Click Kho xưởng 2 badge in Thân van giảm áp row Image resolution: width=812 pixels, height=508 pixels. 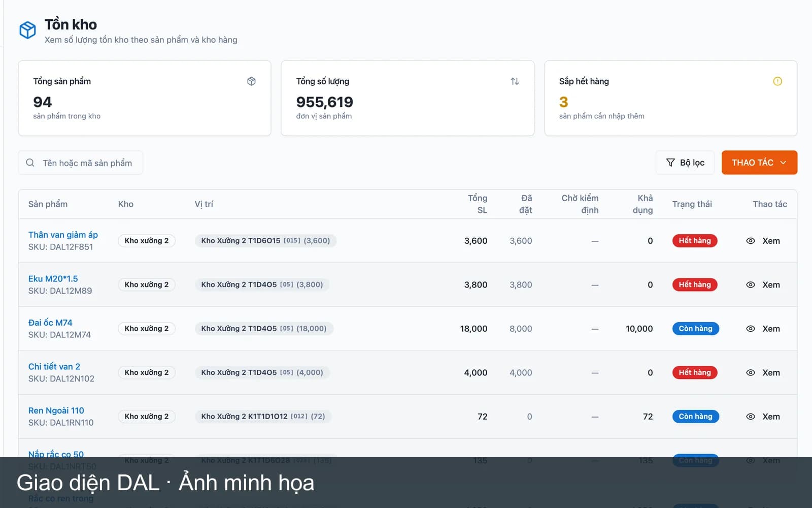click(x=147, y=241)
